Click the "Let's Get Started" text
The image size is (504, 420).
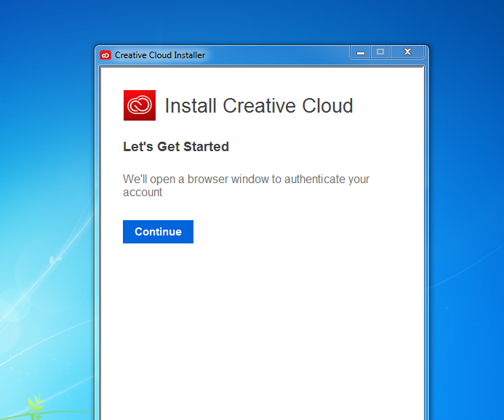pyautogui.click(x=176, y=147)
